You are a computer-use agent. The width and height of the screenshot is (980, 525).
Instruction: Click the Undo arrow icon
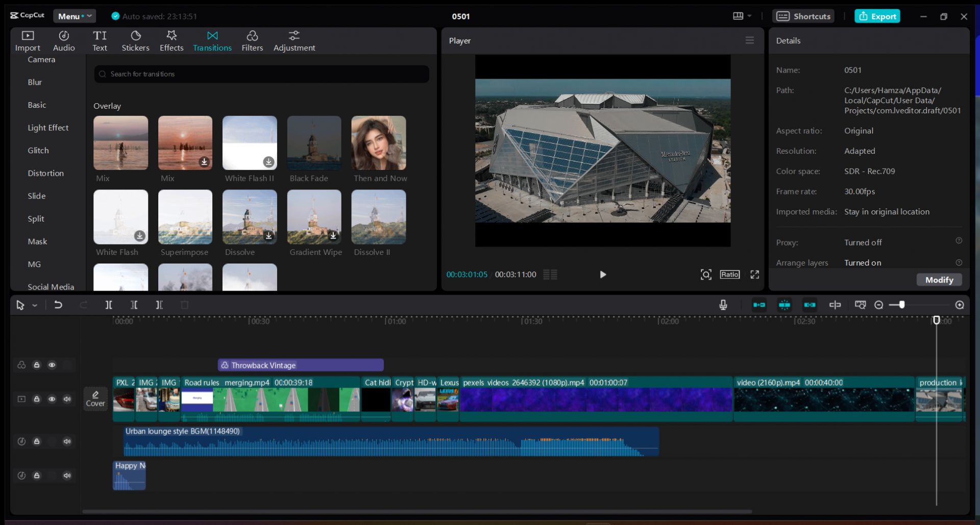(x=58, y=305)
